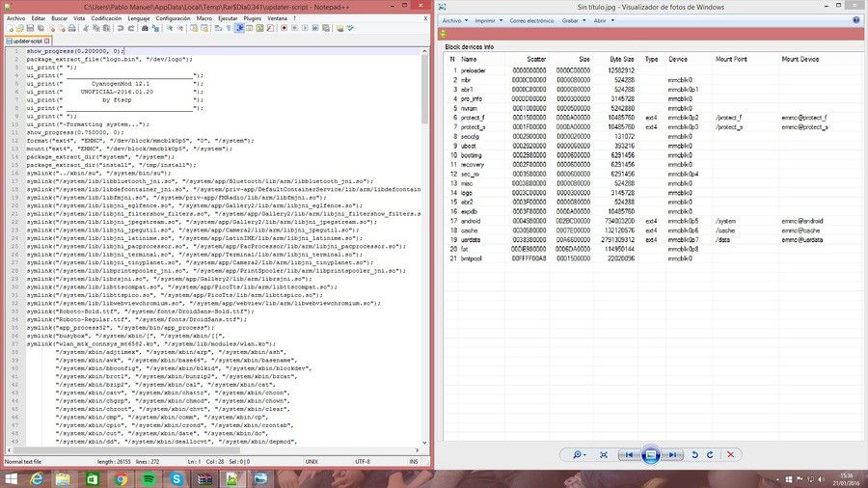
Task: Click the Windows Start button
Action: tap(11, 479)
